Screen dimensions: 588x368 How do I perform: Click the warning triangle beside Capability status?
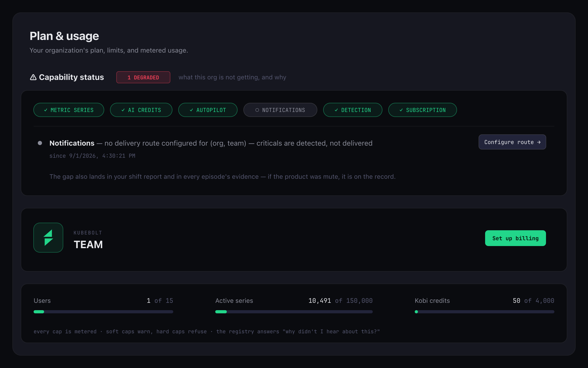tap(33, 77)
